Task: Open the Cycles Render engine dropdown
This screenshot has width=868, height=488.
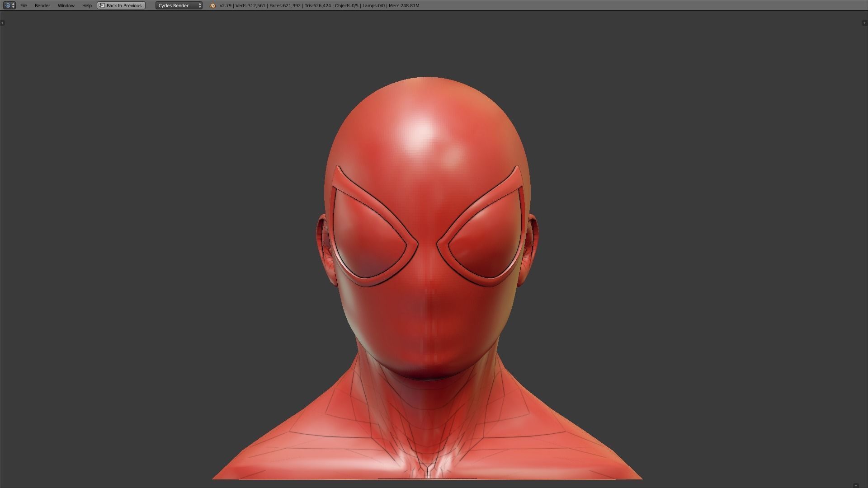Action: (x=179, y=5)
